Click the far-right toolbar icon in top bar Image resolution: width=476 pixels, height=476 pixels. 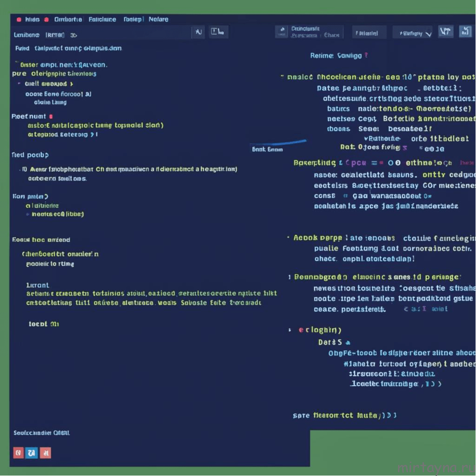click(x=465, y=32)
